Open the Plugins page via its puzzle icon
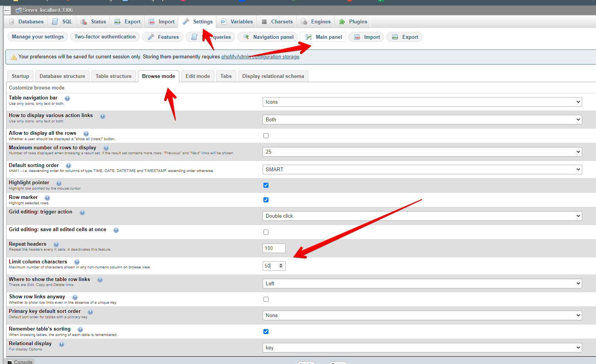The image size is (596, 364). point(342,22)
